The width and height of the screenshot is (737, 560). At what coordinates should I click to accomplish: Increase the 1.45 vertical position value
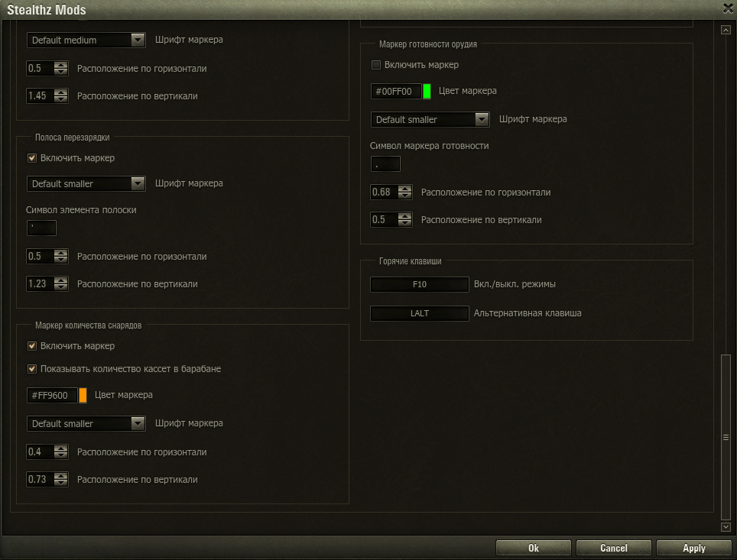pos(60,92)
